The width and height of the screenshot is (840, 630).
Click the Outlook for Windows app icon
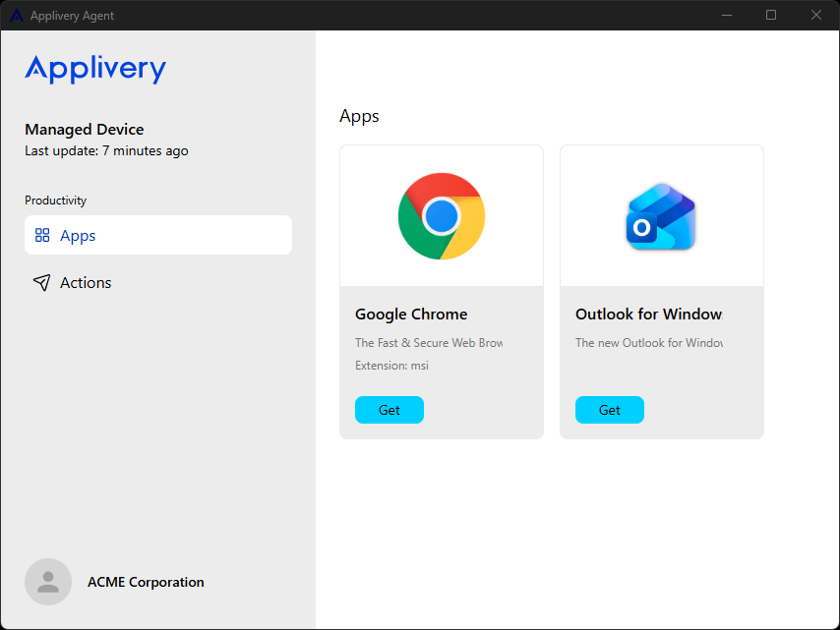661,215
